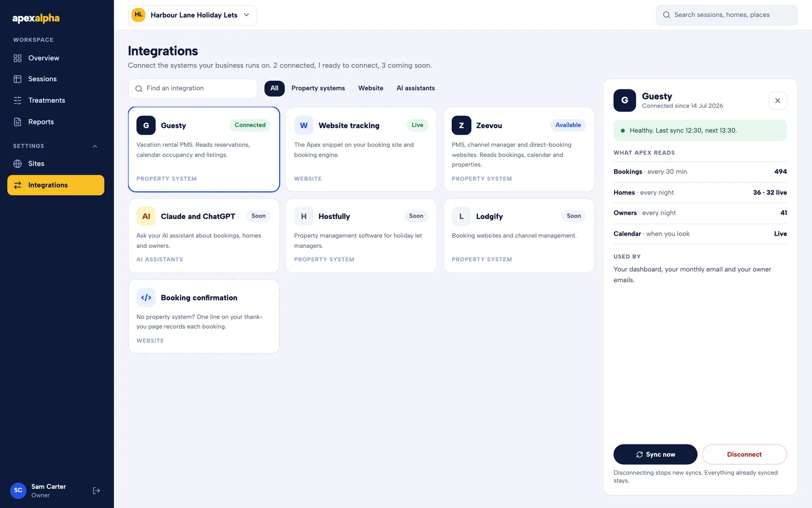Click the Website tracking W icon
The height and width of the screenshot is (508, 812).
(303, 125)
